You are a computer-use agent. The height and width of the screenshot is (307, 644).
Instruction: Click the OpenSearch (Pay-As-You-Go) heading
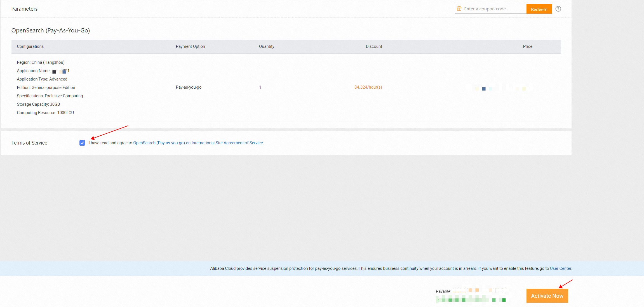[x=51, y=30]
